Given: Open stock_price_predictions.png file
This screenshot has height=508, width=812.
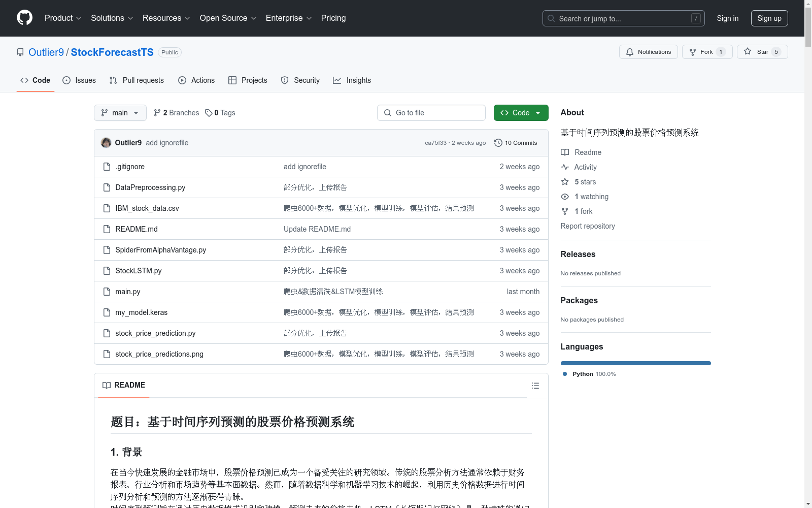Looking at the screenshot, I should coord(159,354).
